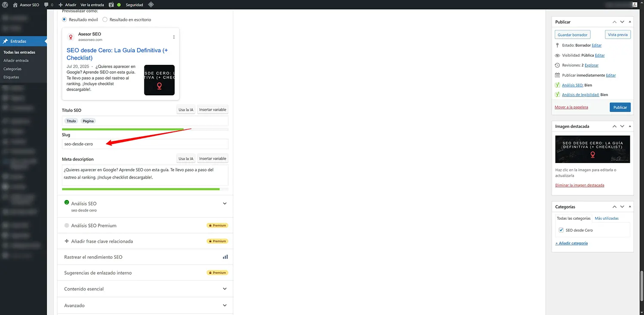
Task: Click the Título SEO green progress bar
Action: 123,129
